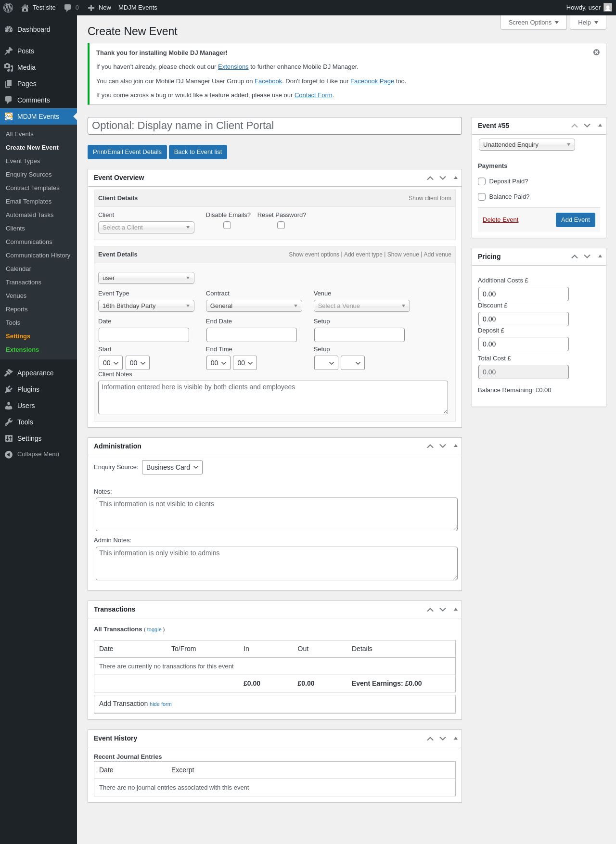
Task: Click the Discount amount input field
Action: (524, 319)
